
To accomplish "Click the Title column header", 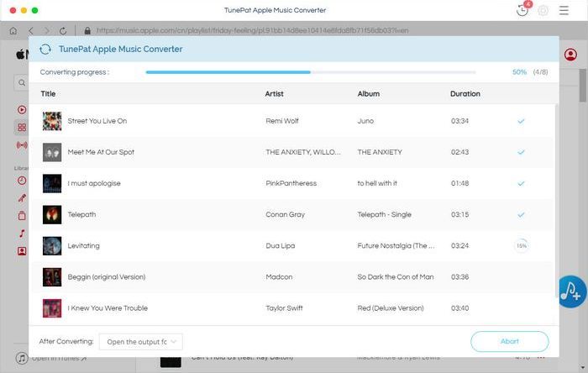I will pyautogui.click(x=48, y=94).
